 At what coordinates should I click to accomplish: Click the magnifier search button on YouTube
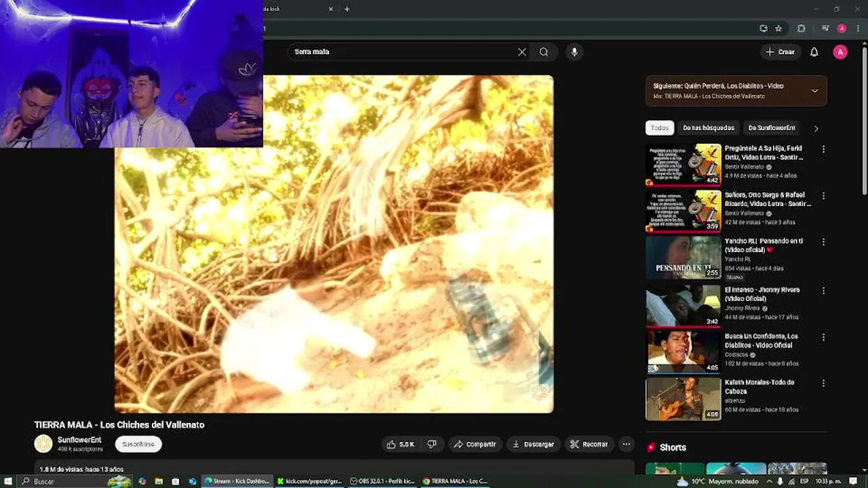click(x=544, y=52)
